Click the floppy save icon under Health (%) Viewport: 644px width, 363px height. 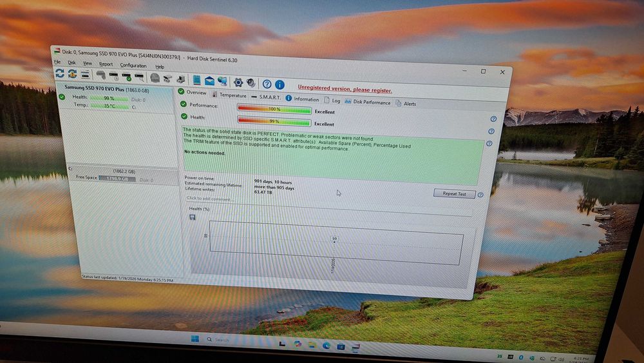click(x=192, y=217)
